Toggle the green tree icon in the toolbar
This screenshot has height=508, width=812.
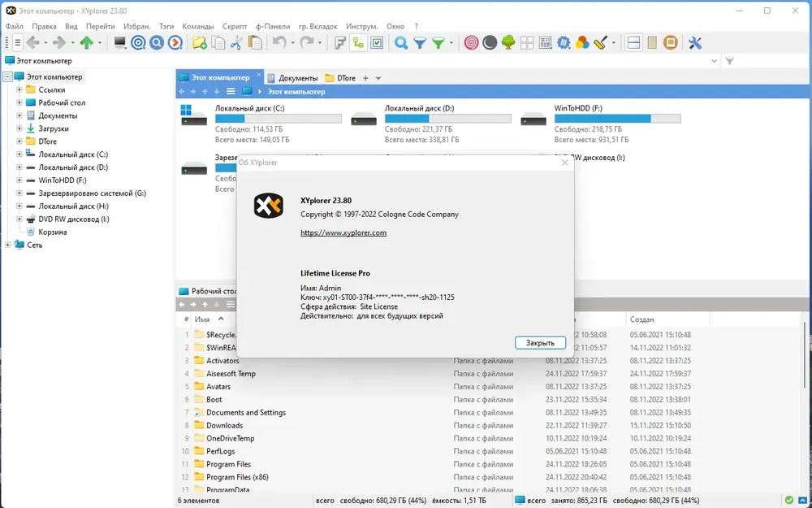[x=508, y=43]
